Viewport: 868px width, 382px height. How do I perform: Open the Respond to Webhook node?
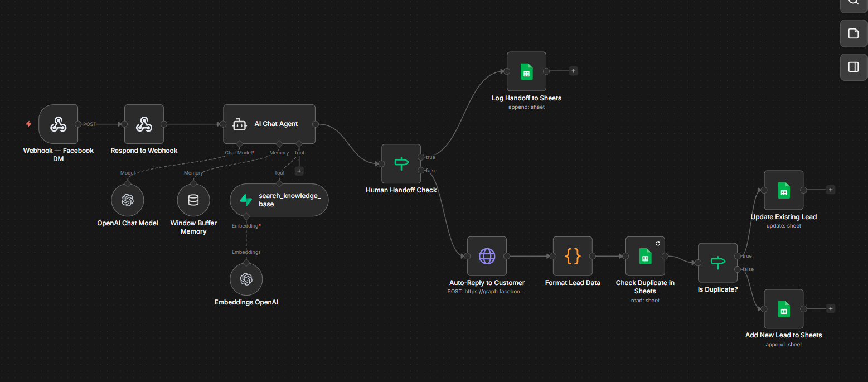(144, 124)
